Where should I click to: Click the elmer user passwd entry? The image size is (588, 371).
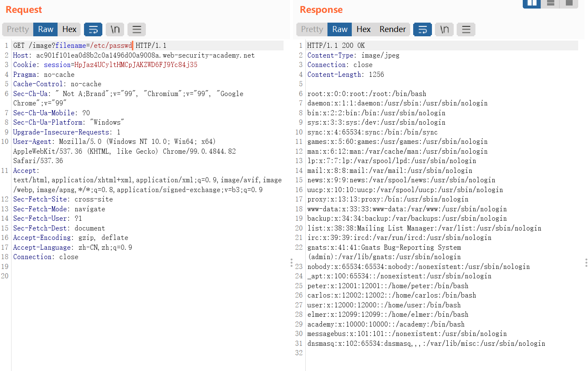(388, 314)
